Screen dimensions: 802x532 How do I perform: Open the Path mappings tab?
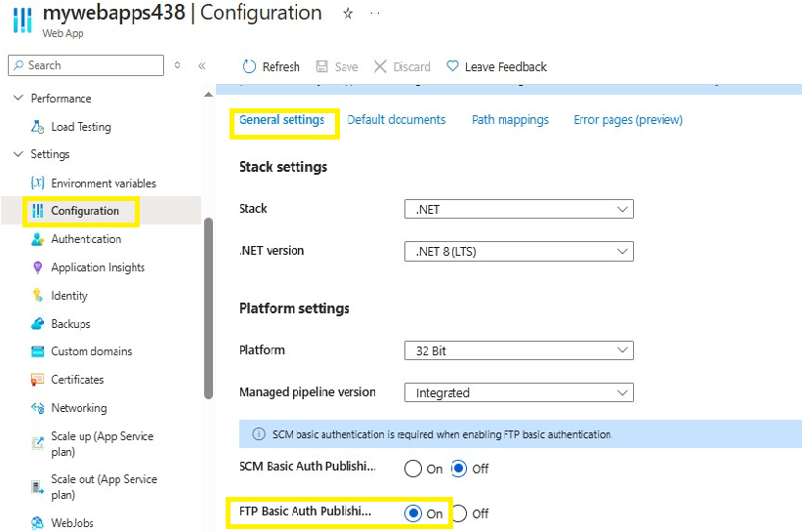(x=510, y=120)
